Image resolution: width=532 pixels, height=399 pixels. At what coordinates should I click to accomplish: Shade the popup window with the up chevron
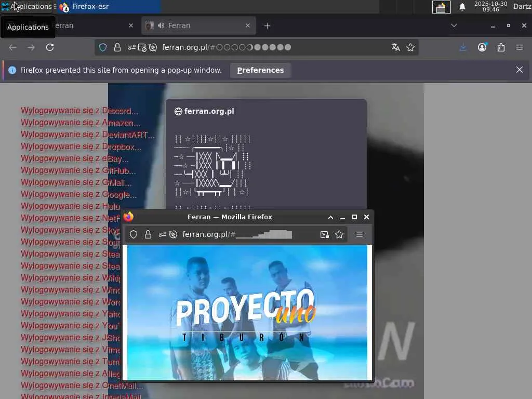(x=330, y=217)
